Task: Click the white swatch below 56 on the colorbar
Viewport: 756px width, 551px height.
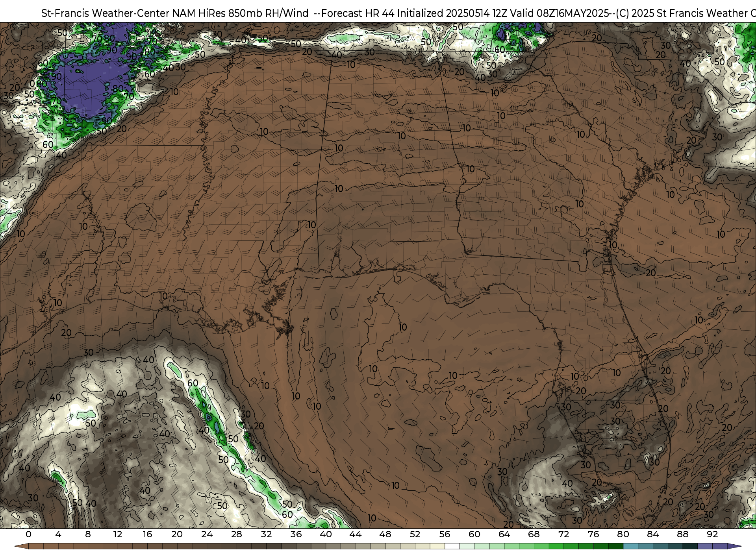Action: pos(452,546)
